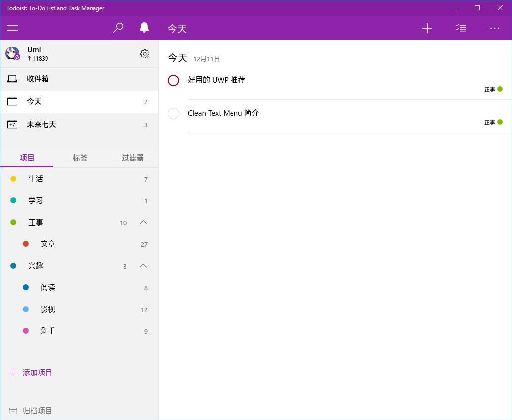Open settings via the gear icon
This screenshot has width=512, height=420.
145,54
